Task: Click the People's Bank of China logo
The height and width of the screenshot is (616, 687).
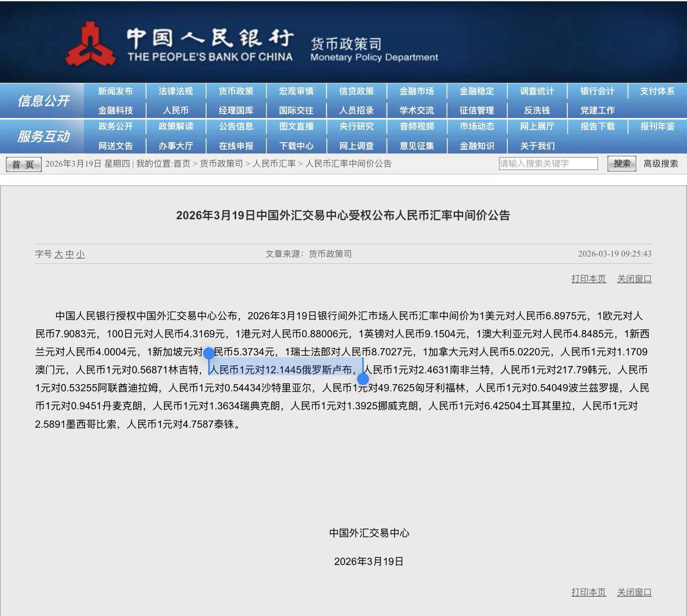Action: [90, 45]
